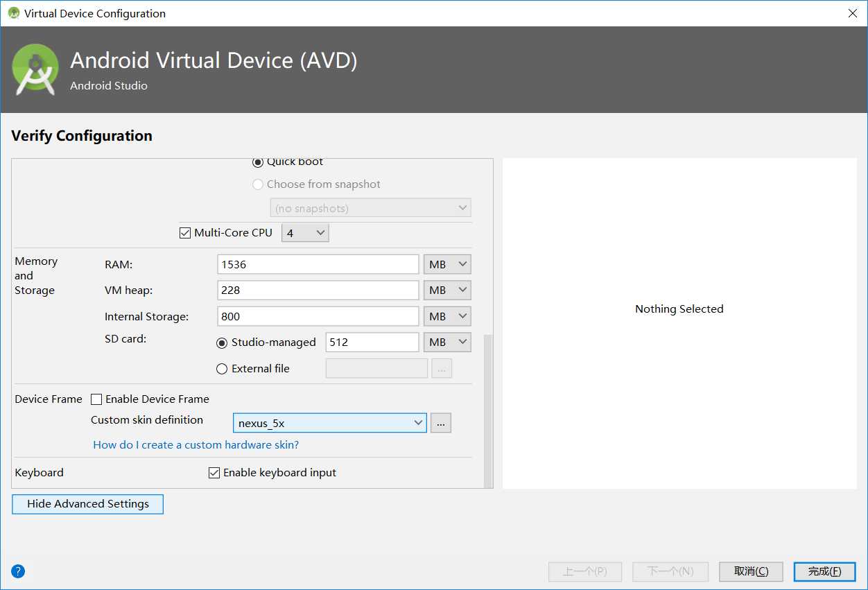Select External file SD card option
This screenshot has height=590, width=868.
click(222, 369)
